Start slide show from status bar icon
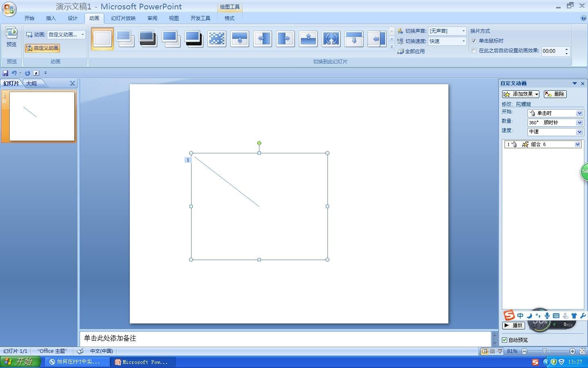This screenshot has height=368, width=588. coord(500,351)
